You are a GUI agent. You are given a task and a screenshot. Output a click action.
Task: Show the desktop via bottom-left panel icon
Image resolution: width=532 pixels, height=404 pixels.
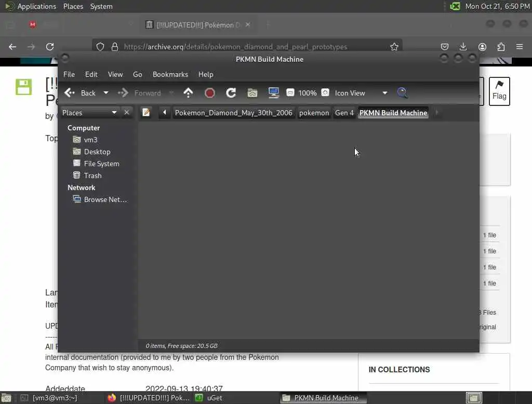(6, 398)
